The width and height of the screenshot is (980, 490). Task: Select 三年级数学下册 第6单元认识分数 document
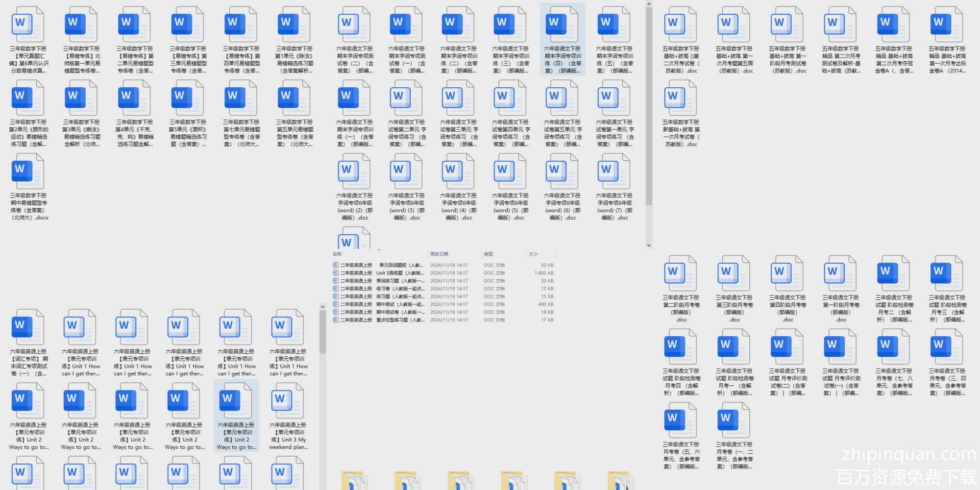coord(29,40)
